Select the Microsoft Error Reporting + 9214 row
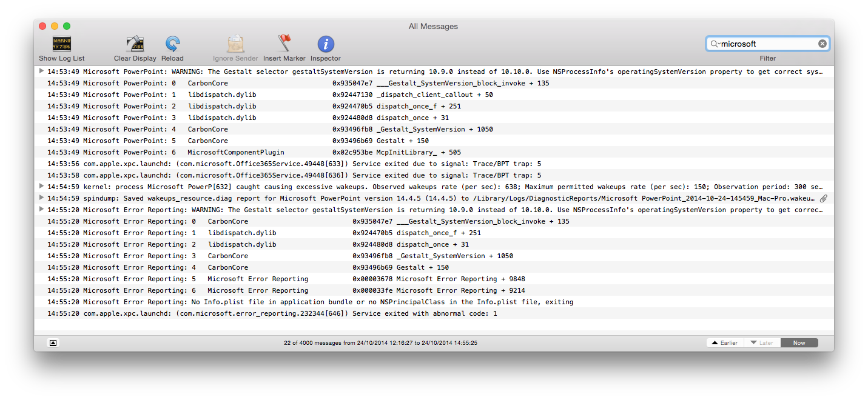868x400 pixels. [434, 290]
